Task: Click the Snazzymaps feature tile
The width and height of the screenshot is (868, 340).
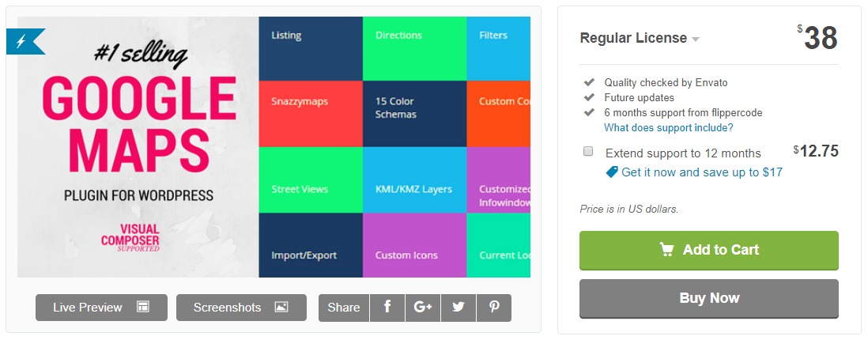Action: pyautogui.click(x=311, y=114)
